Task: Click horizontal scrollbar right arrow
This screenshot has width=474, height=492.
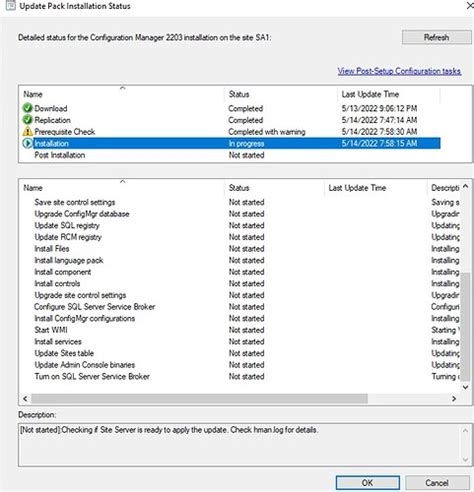Action: (x=454, y=399)
